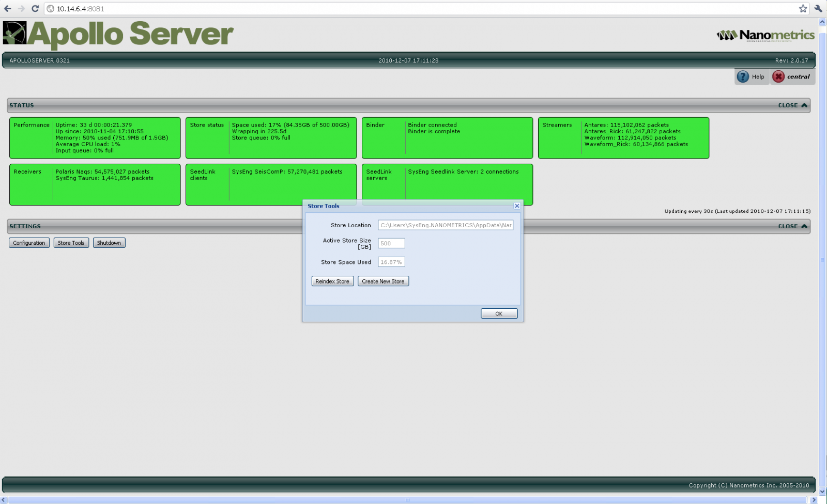Click the Active Store Size field

391,243
